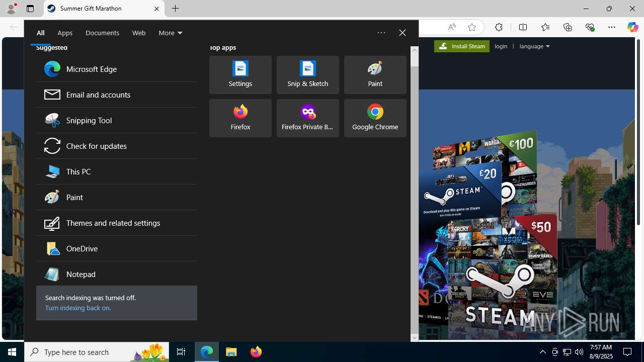Image resolution: width=644 pixels, height=362 pixels.
Task: Switch to the Apps search tab
Action: pos(65,33)
